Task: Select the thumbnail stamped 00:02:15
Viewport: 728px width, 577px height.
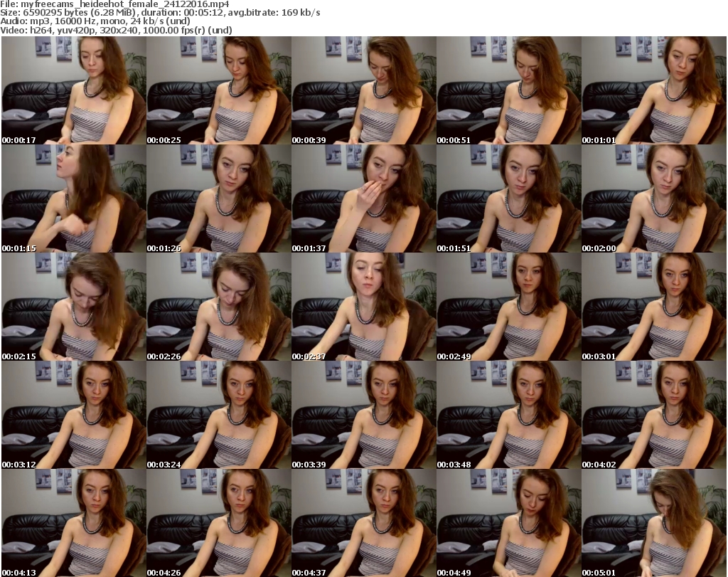Action: click(x=74, y=307)
